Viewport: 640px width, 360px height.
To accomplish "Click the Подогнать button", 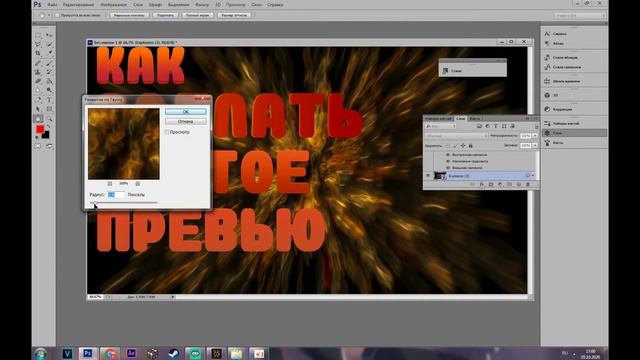I will 165,16.
